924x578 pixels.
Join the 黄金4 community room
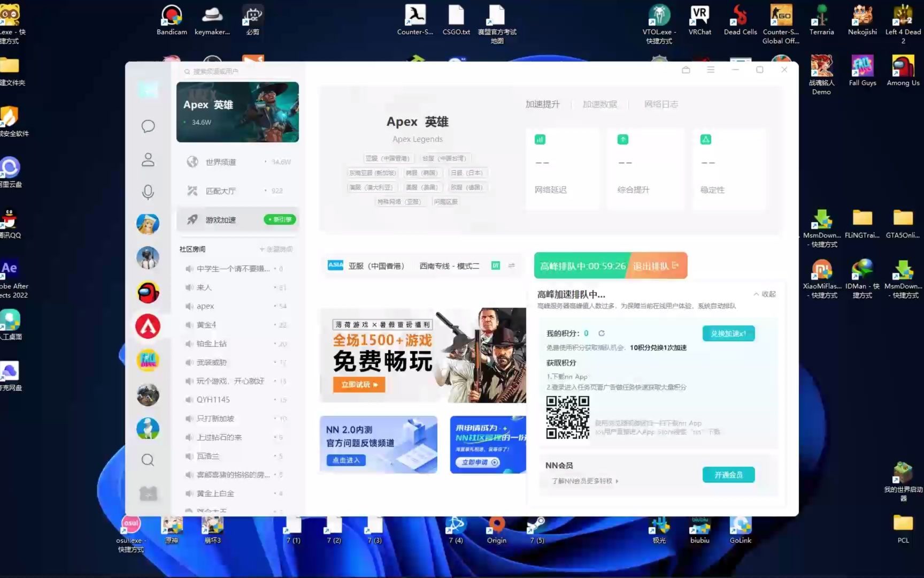(x=238, y=325)
